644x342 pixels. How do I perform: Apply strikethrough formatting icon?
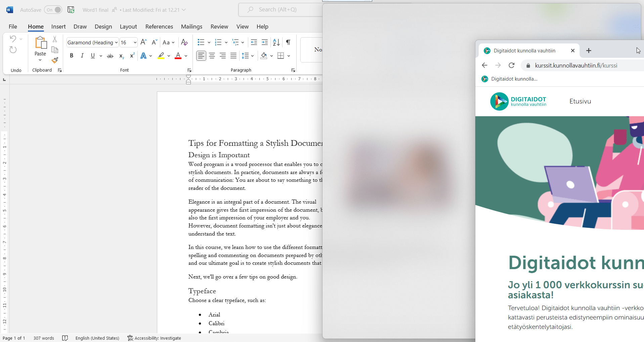(x=110, y=56)
